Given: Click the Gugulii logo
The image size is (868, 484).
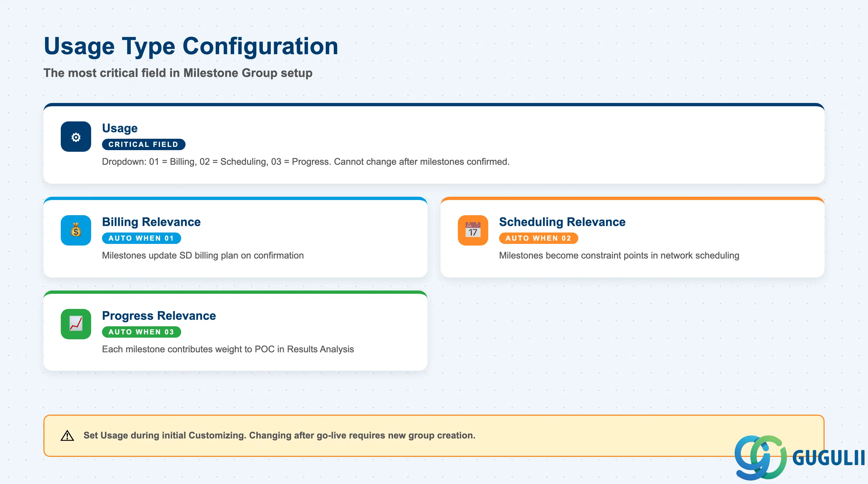Looking at the screenshot, I should [800, 457].
